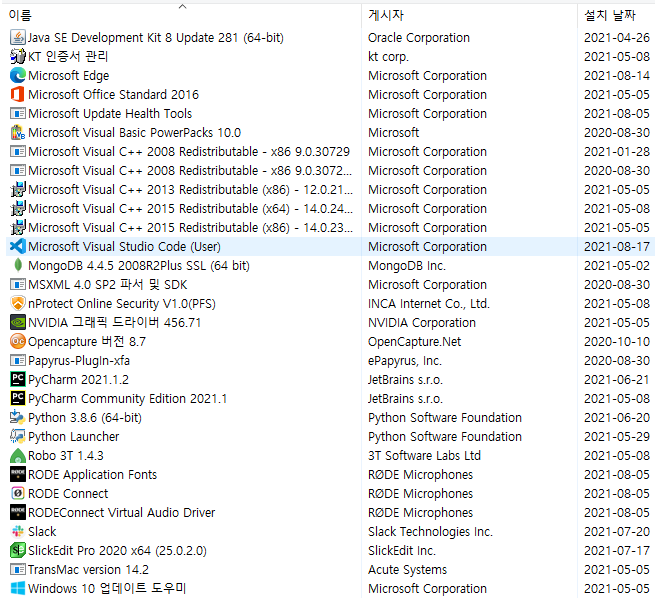Click the OpenCapture.Net publisher cell

pos(414,342)
